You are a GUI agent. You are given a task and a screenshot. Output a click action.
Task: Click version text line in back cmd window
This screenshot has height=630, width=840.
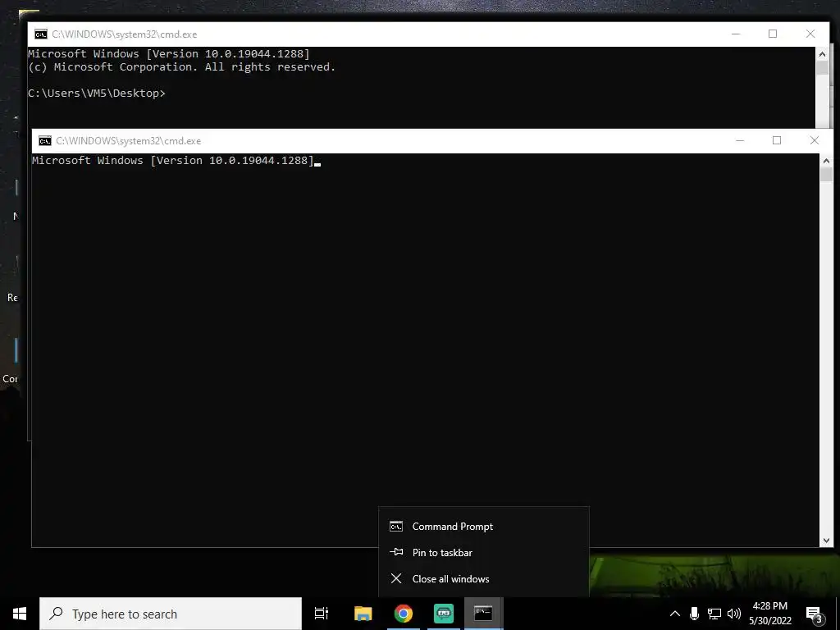point(169,53)
